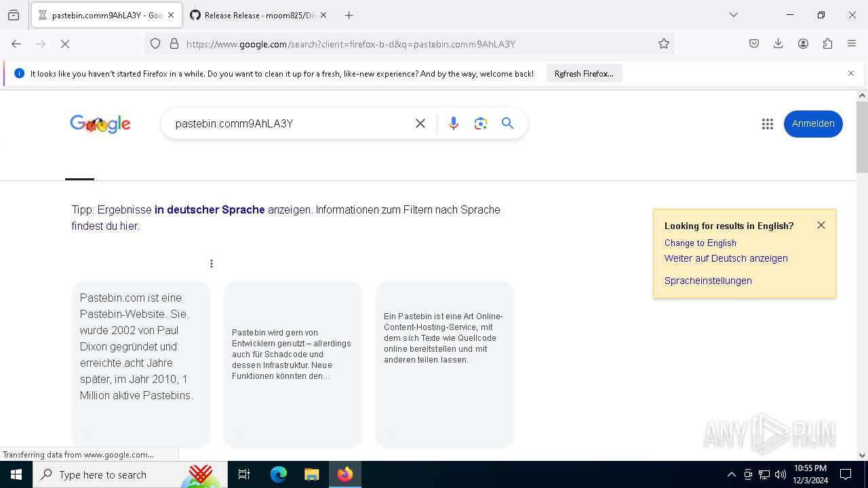Open File Explorer from taskbar

pyautogui.click(x=311, y=474)
